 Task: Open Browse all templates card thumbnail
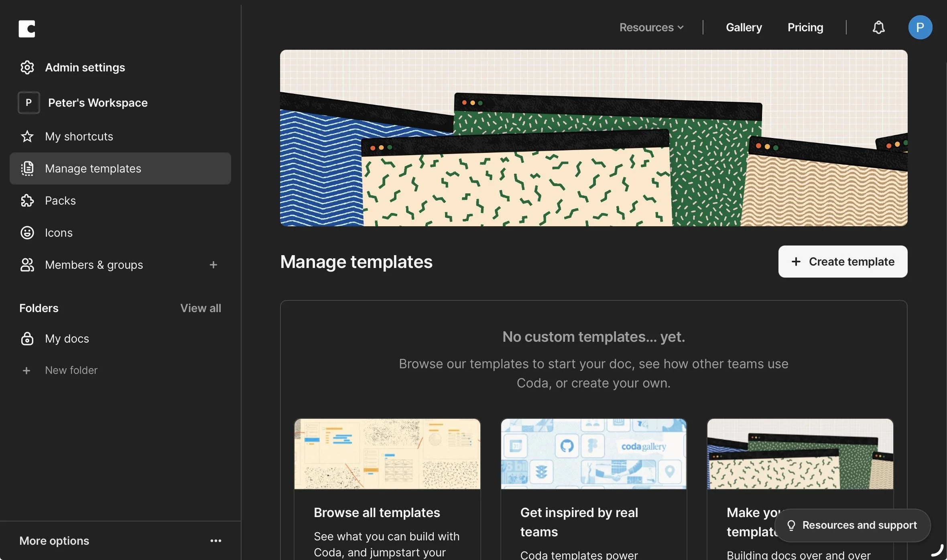click(387, 454)
